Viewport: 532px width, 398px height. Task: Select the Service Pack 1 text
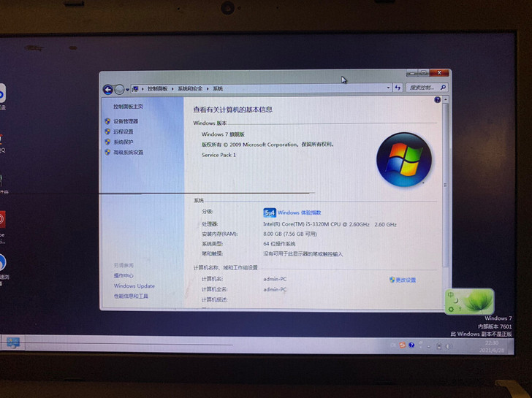click(x=218, y=155)
